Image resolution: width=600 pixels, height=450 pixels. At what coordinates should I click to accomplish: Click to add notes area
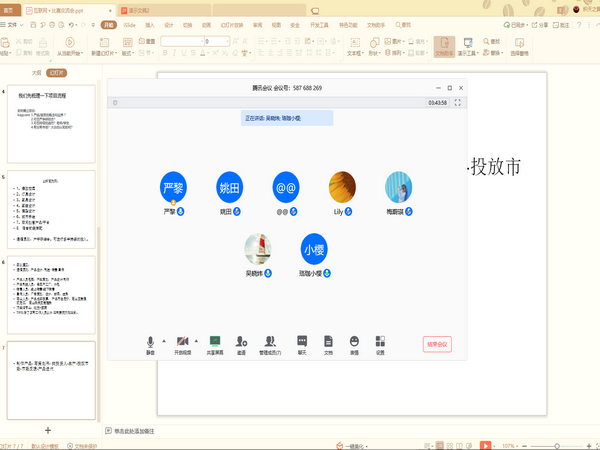pyautogui.click(x=134, y=431)
